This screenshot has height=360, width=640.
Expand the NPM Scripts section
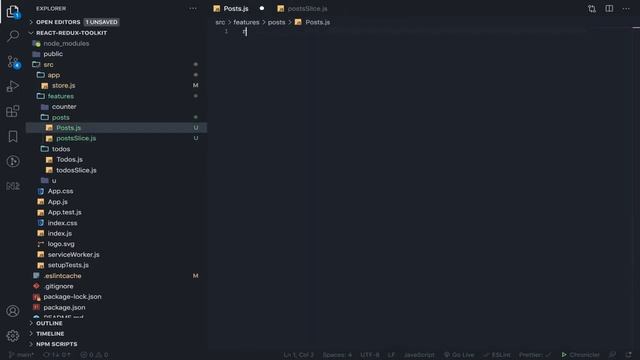click(x=56, y=344)
